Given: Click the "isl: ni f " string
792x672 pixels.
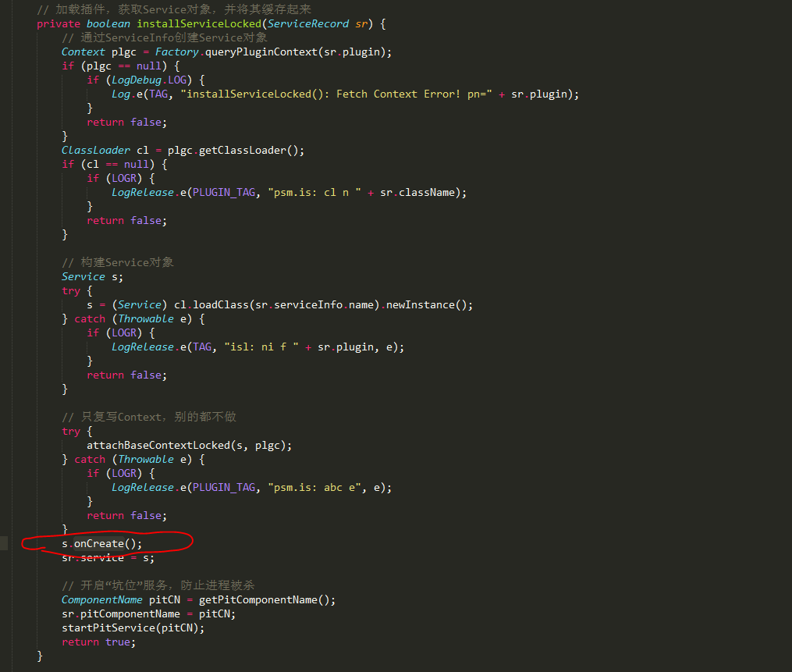Looking at the screenshot, I should [261, 347].
